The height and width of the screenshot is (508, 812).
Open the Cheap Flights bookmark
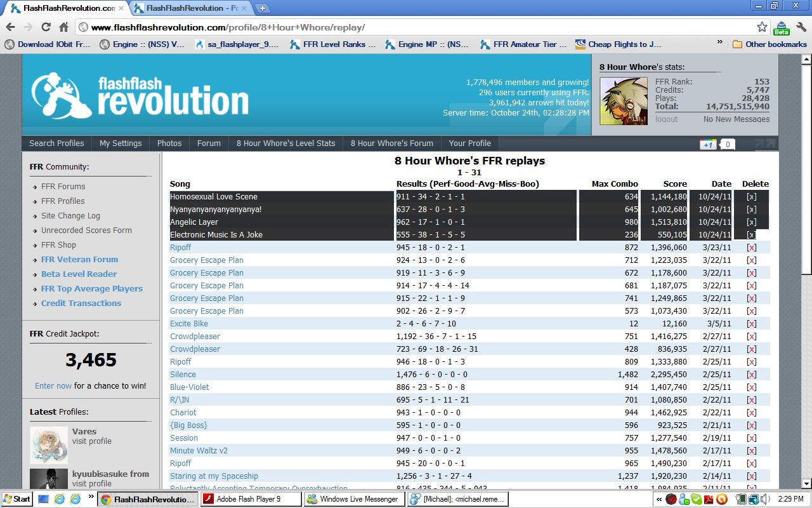619,44
